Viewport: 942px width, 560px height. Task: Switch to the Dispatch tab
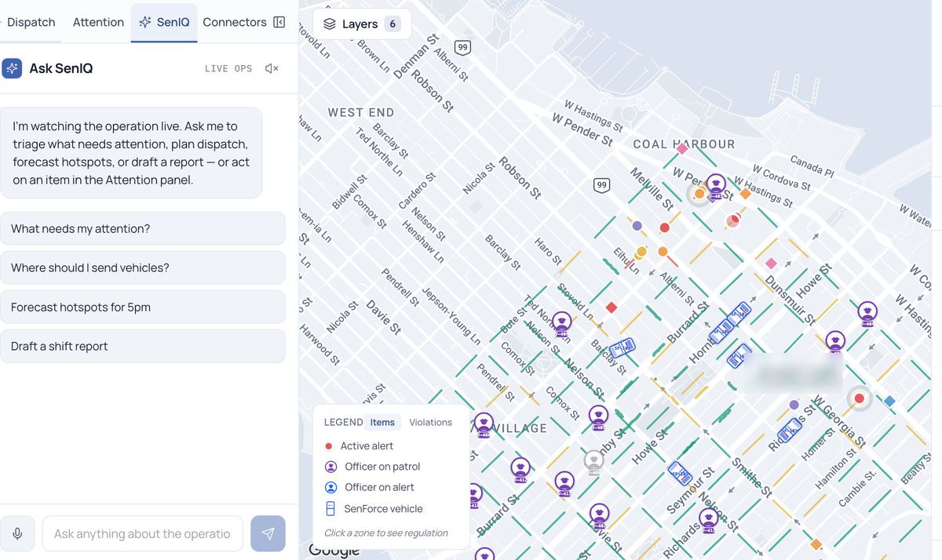click(x=31, y=22)
